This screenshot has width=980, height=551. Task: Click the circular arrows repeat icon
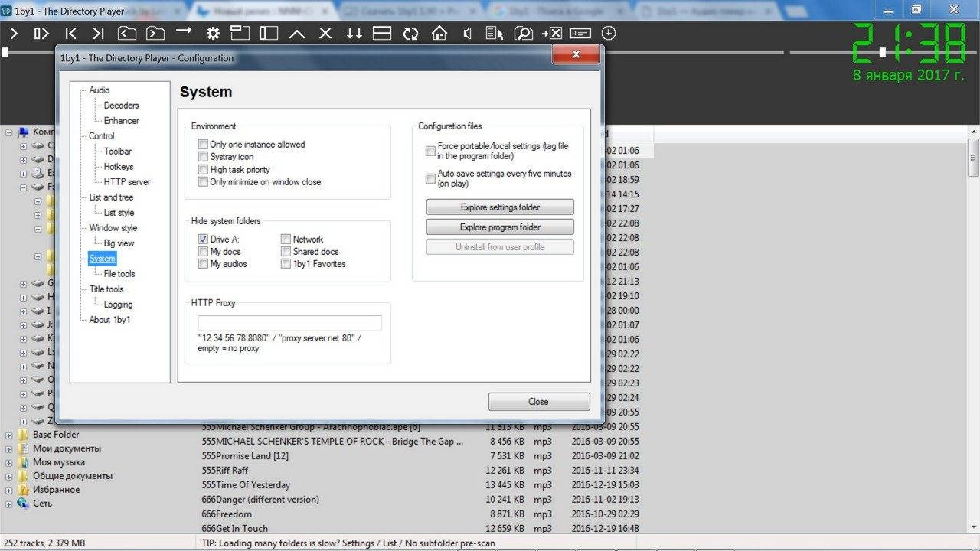click(411, 34)
